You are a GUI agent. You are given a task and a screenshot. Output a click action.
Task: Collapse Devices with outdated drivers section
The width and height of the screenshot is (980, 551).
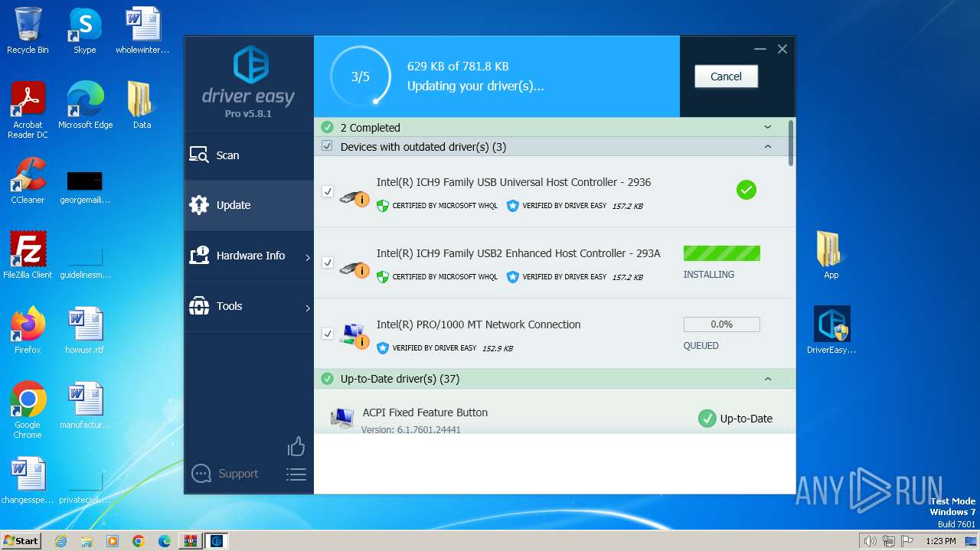coord(768,146)
